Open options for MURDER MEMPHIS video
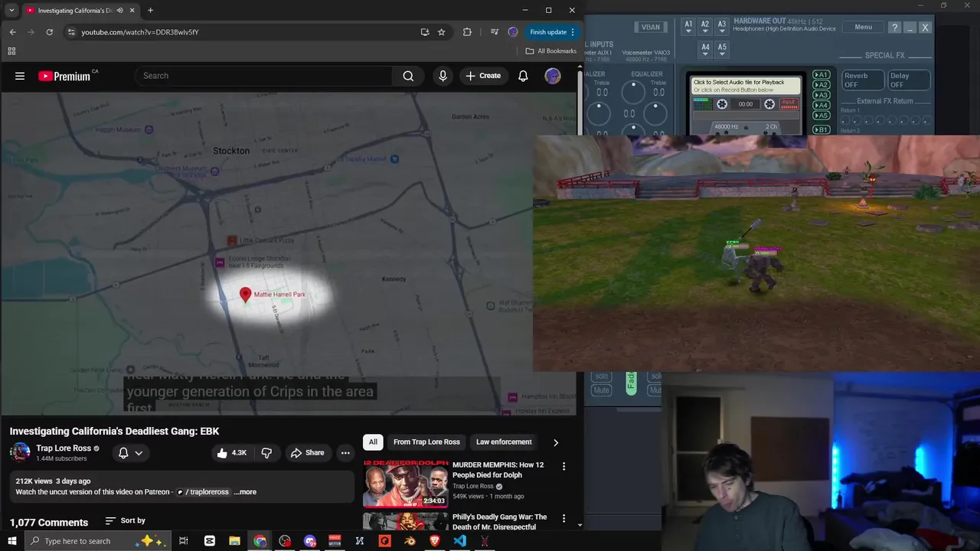 pos(564,466)
